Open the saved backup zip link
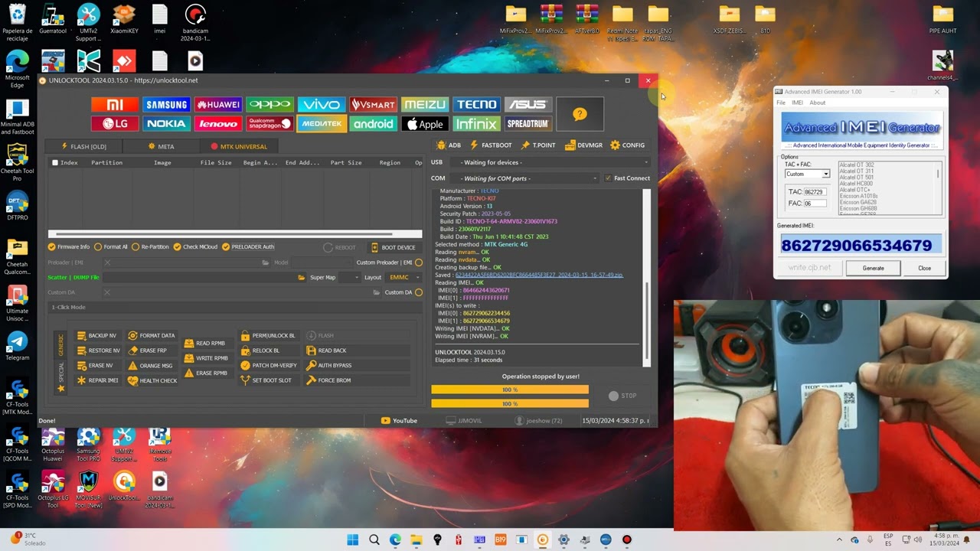The image size is (980, 551). point(539,275)
